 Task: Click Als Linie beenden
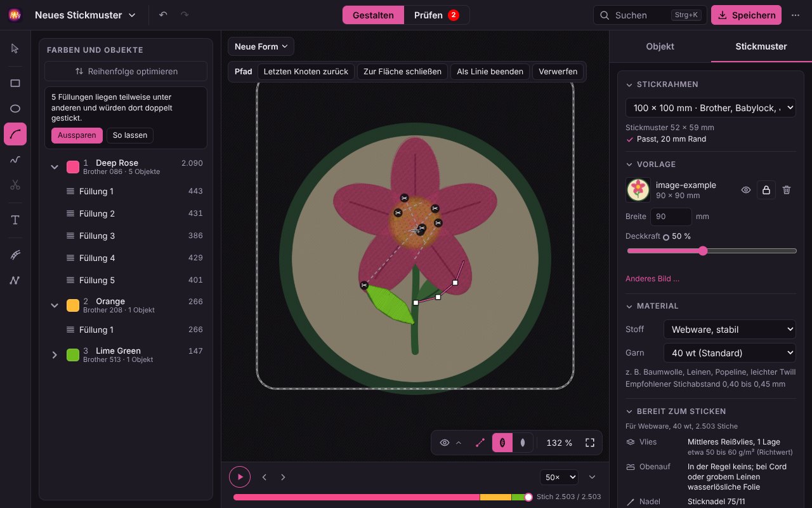[x=490, y=72]
